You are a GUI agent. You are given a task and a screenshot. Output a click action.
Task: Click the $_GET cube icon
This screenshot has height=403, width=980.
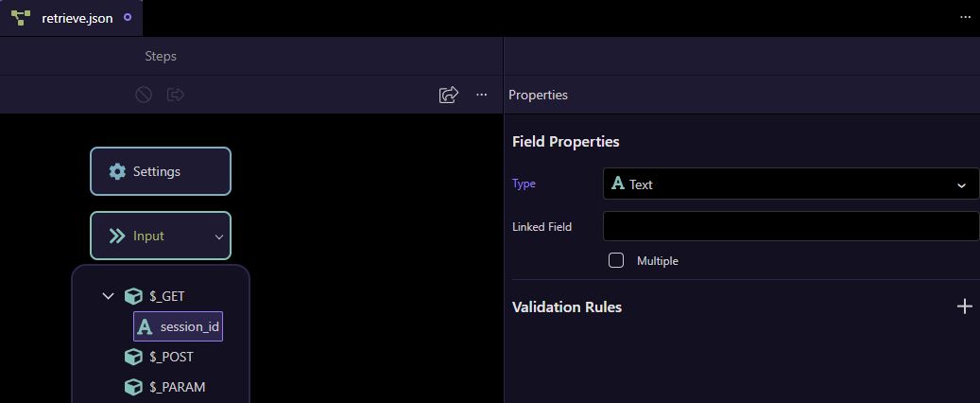(133, 296)
